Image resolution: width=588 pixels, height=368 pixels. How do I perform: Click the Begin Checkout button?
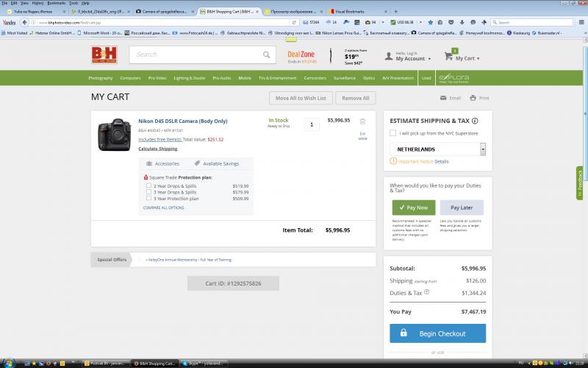tap(437, 333)
